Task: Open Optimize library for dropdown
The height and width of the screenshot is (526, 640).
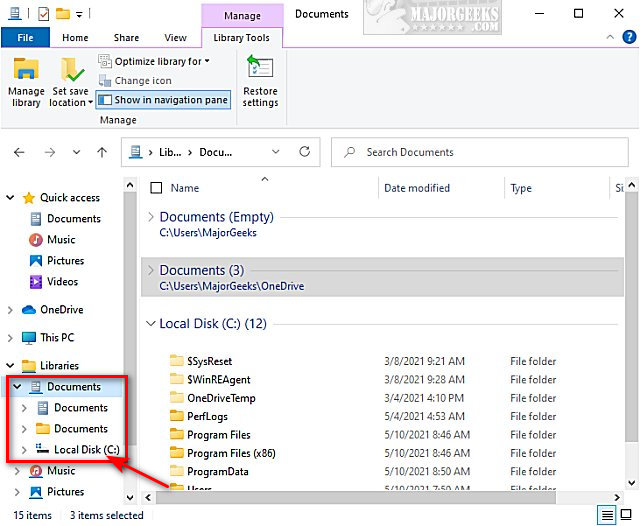Action: click(155, 62)
